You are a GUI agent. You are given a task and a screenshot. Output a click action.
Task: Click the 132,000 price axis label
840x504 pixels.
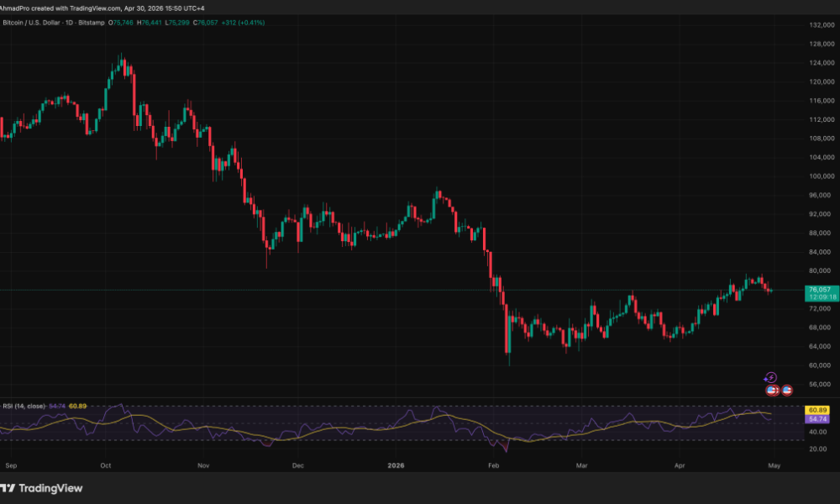(x=822, y=25)
